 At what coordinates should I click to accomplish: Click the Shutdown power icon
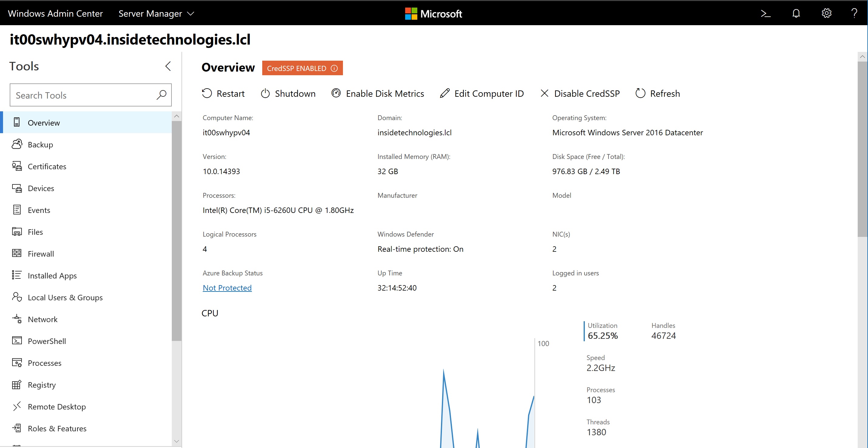coord(265,93)
